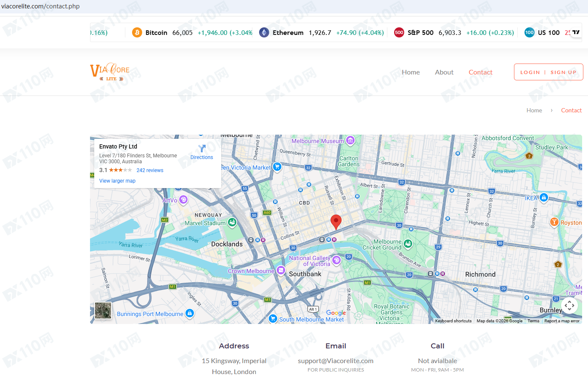Image resolution: width=588 pixels, height=377 pixels.
Task: Open the View larger map link
Action: coord(117,181)
